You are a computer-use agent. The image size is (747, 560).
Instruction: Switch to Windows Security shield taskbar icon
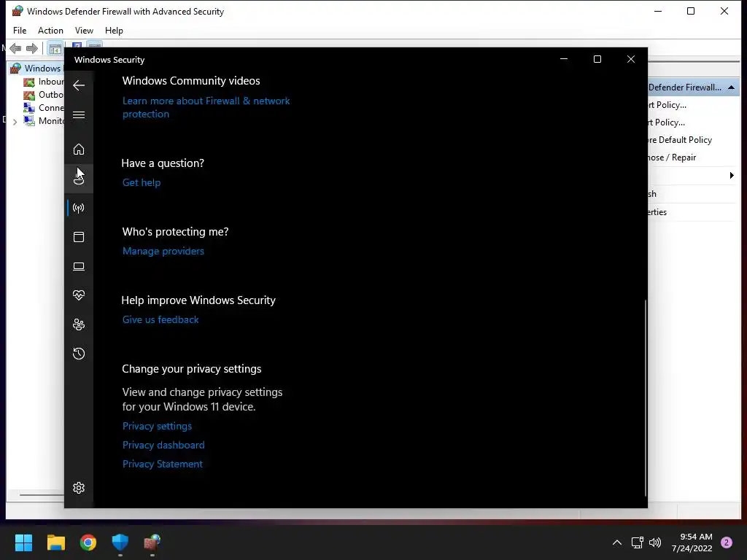[120, 542]
